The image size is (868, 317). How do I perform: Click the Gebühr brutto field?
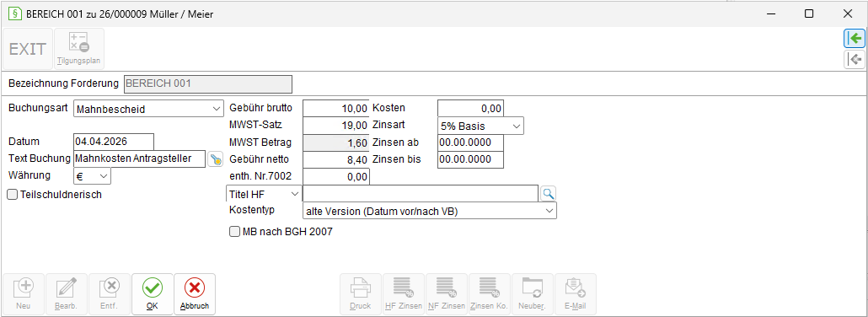click(x=336, y=109)
